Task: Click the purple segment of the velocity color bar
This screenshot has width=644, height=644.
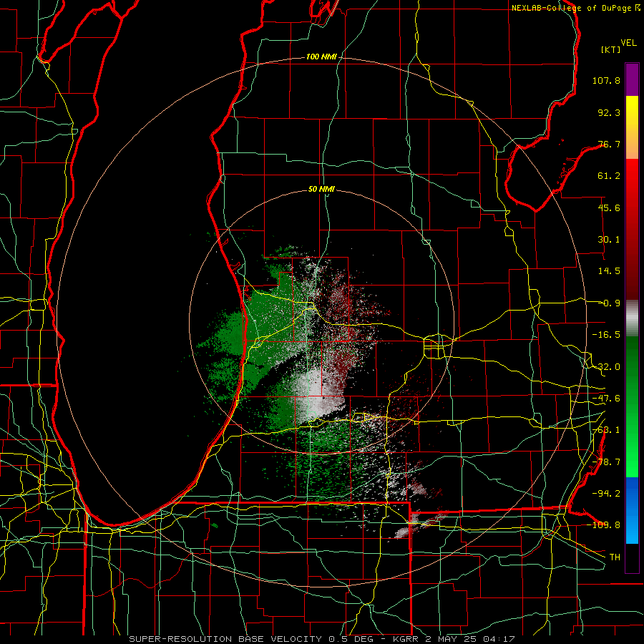Action: 632,79
